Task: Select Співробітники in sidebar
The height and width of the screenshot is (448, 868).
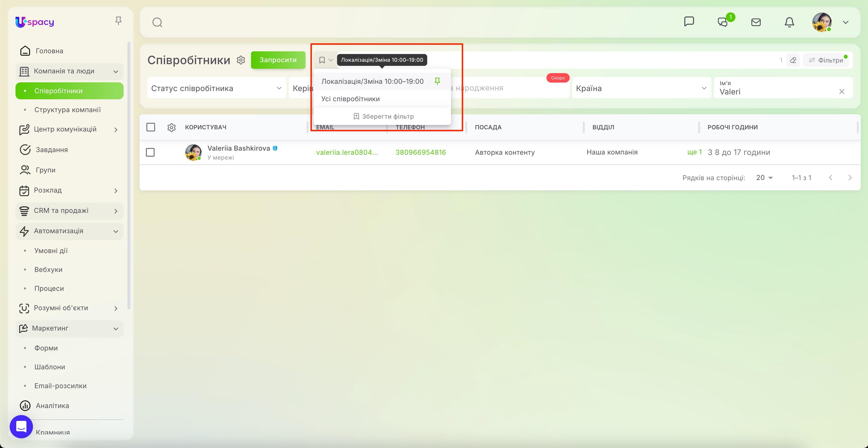Action: [x=69, y=91]
